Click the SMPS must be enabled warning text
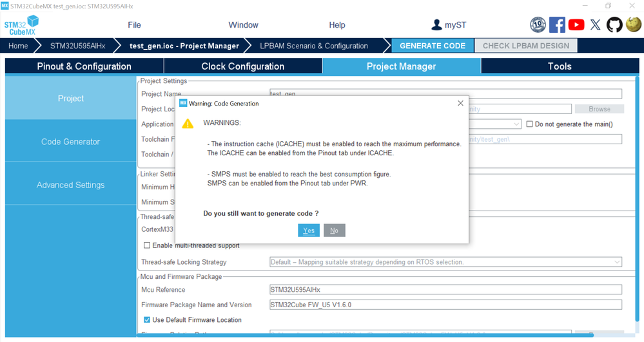The image size is (644, 342). 299,178
